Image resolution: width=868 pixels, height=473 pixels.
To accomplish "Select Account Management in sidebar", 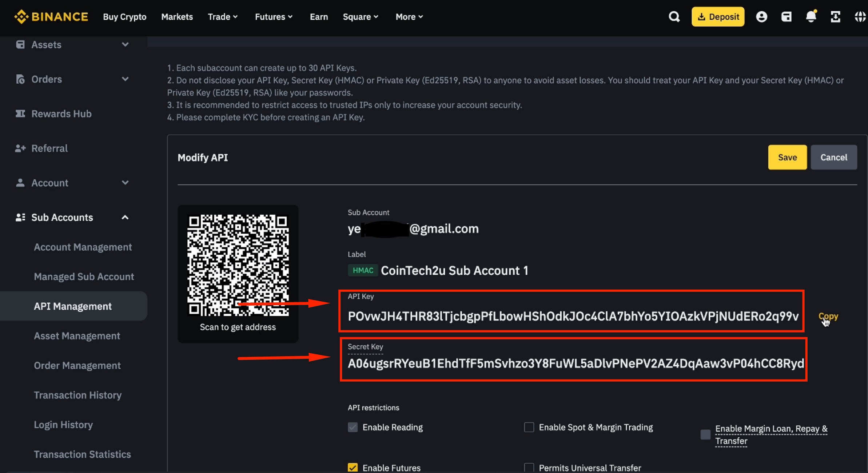I will pos(83,247).
